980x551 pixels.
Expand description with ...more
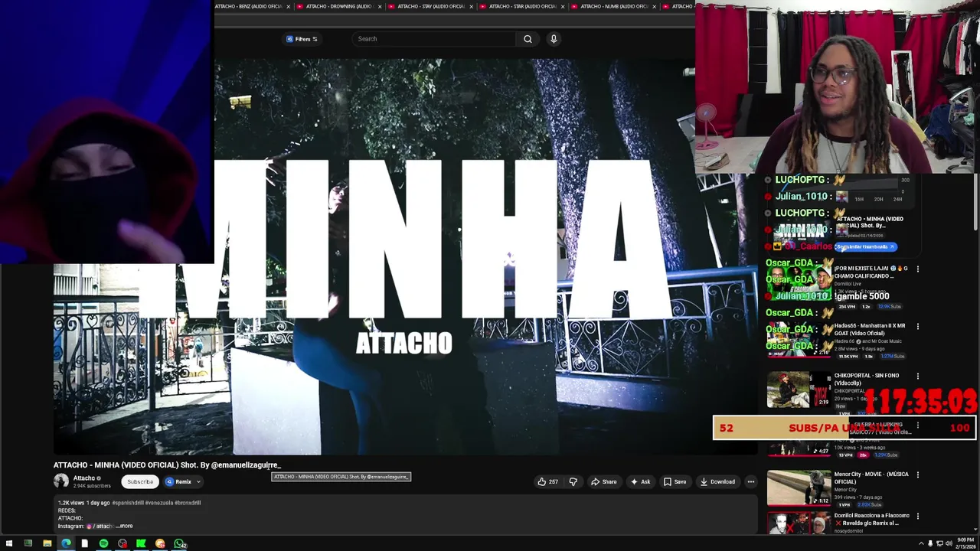pos(125,526)
